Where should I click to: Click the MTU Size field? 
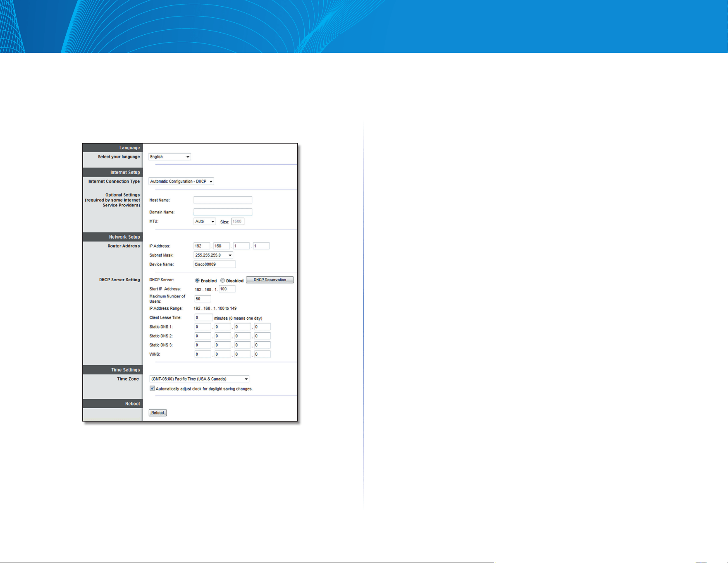[x=238, y=221]
